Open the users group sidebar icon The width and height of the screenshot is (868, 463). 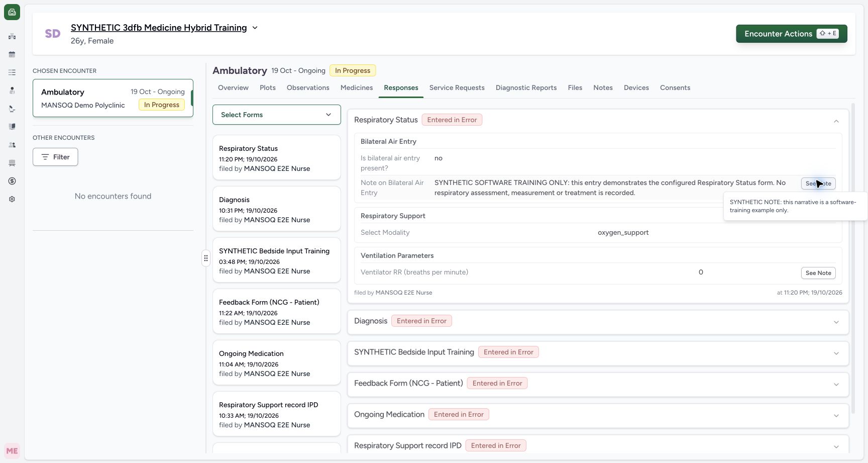[x=12, y=145]
